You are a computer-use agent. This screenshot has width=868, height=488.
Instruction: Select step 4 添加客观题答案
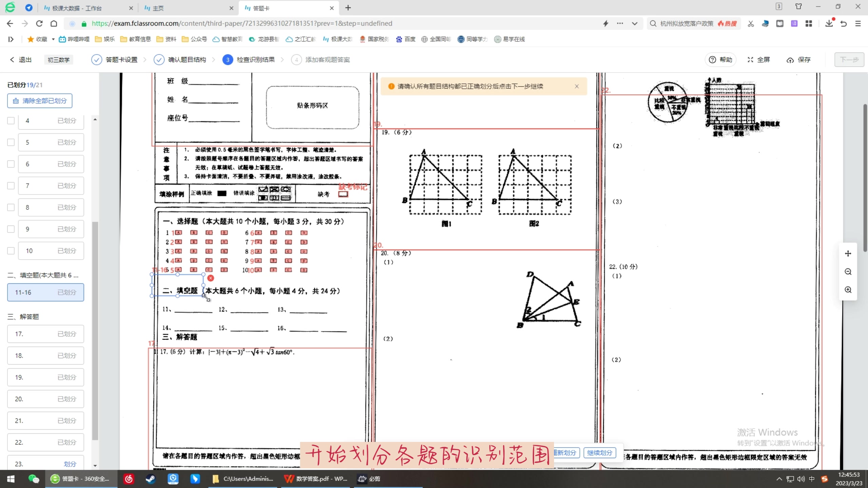pos(321,60)
